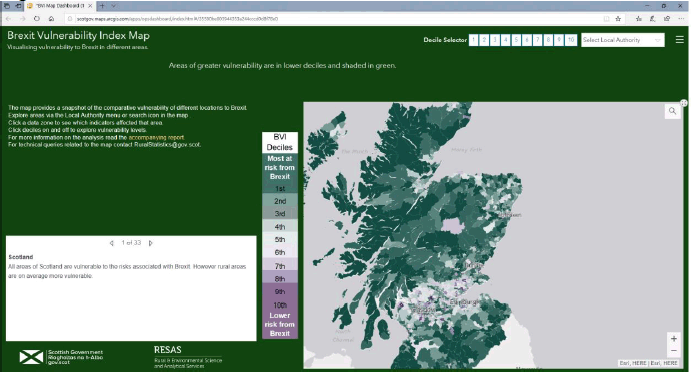Toggle decile 1 in Decile Selector
The height and width of the screenshot is (373, 691).
tap(473, 40)
